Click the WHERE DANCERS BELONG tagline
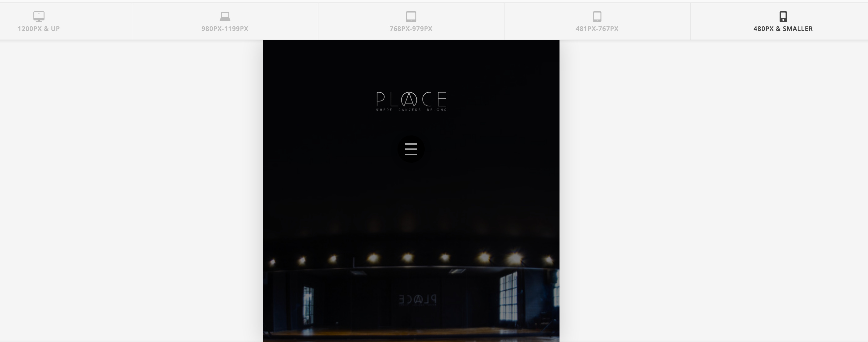This screenshot has width=868, height=342. click(x=411, y=110)
